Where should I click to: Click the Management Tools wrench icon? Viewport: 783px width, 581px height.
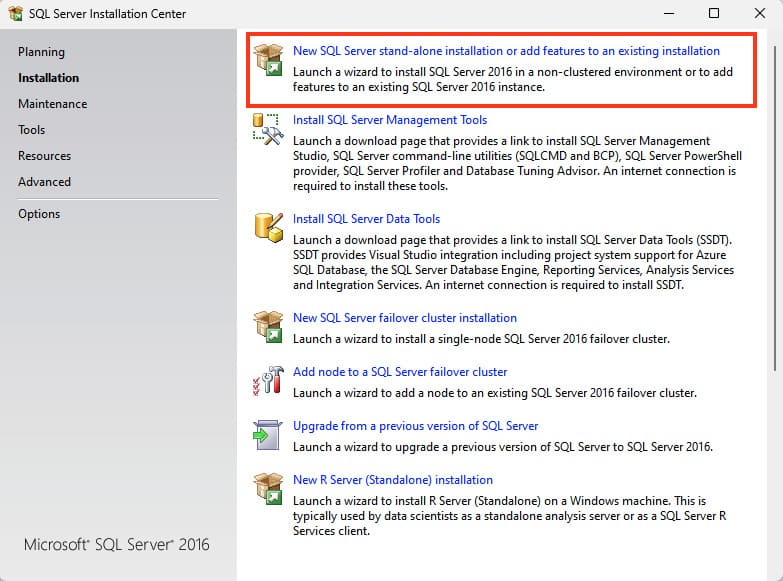point(269,128)
